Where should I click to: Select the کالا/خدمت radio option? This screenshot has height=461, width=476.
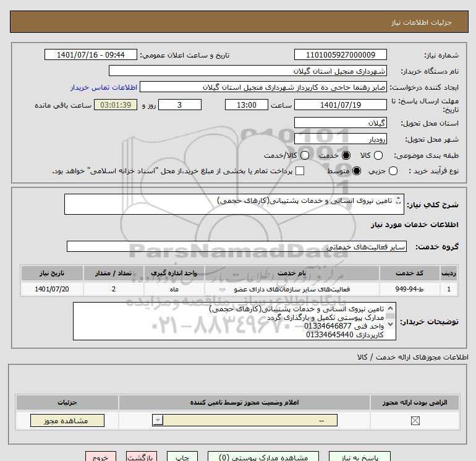tap(305, 155)
